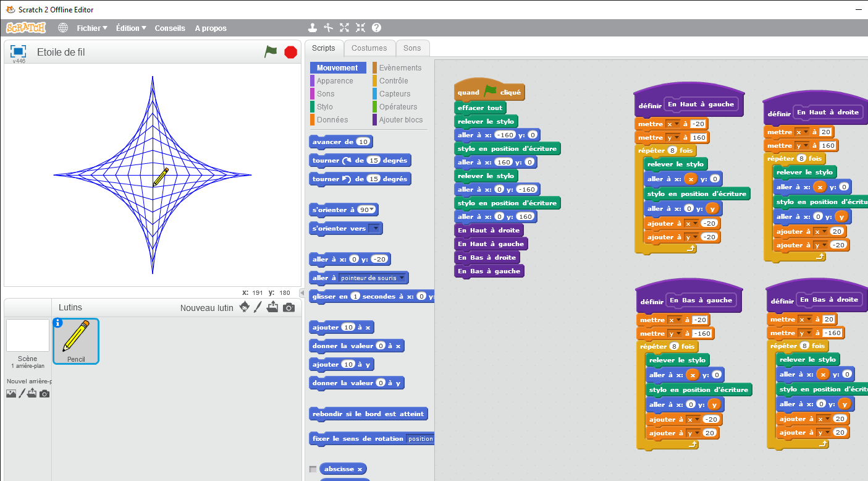Switch to the Costumes tab
The image size is (868, 481).
coord(369,48)
